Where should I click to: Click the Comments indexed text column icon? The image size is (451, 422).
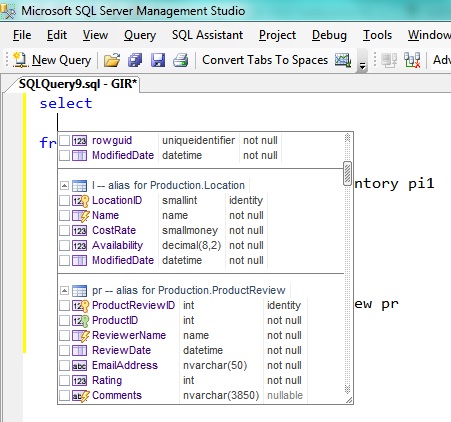[80, 396]
